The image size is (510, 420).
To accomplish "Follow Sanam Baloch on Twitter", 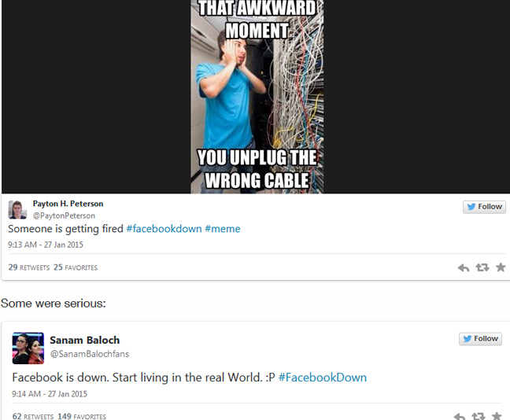I will pos(480,339).
